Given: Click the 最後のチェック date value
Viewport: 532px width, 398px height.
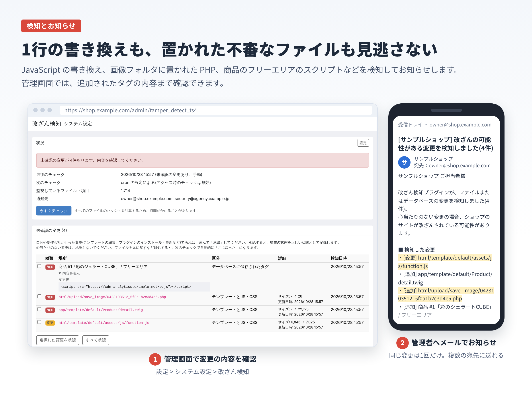Looking at the screenshot, I should point(161,174).
